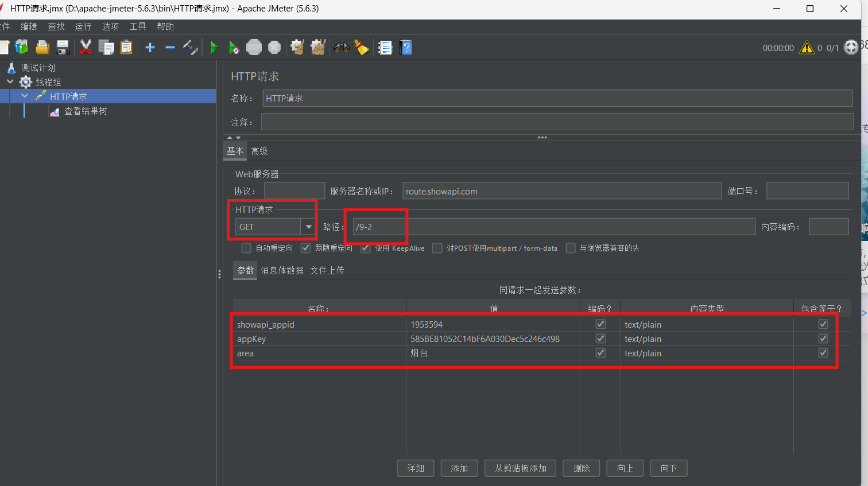Reset search with the brush icon
The image size is (868, 486).
coord(362,48)
